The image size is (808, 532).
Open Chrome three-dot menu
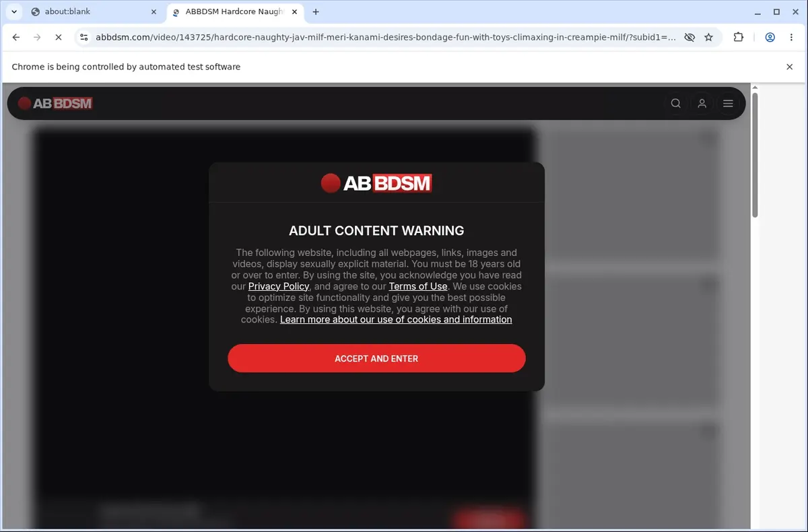click(x=791, y=38)
